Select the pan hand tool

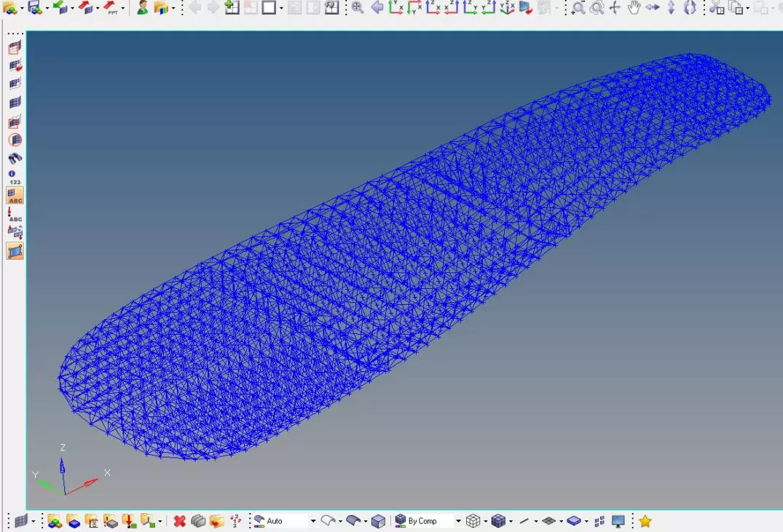click(634, 8)
